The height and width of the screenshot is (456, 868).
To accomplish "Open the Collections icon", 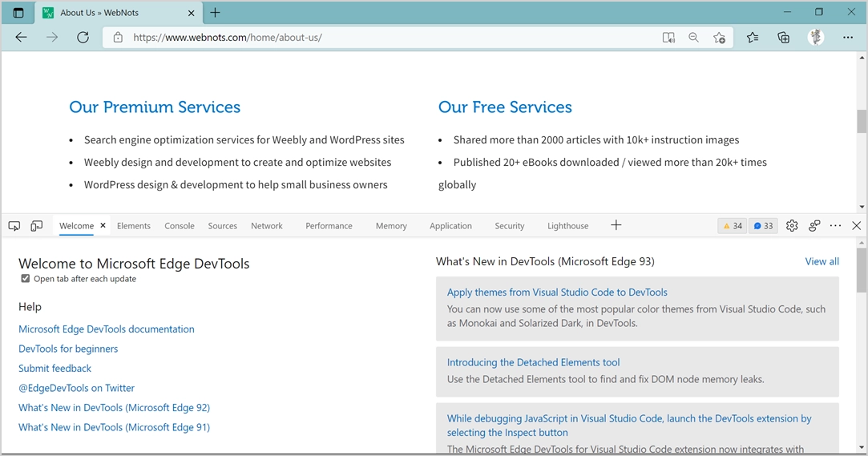I will coord(784,38).
